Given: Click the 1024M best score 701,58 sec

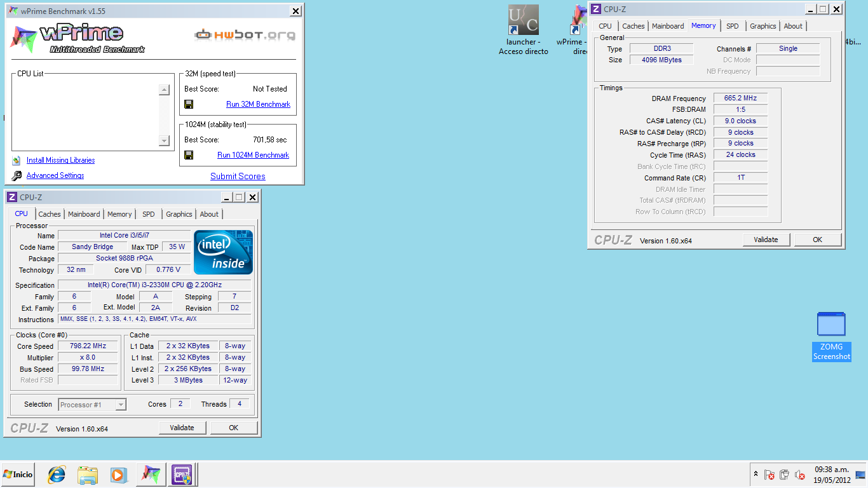Looking at the screenshot, I should (270, 140).
